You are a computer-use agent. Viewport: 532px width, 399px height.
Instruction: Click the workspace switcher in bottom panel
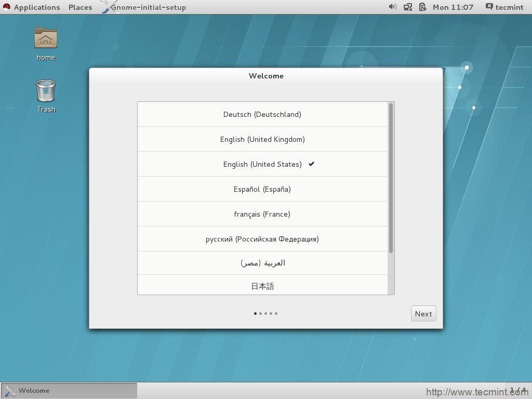coord(518,391)
